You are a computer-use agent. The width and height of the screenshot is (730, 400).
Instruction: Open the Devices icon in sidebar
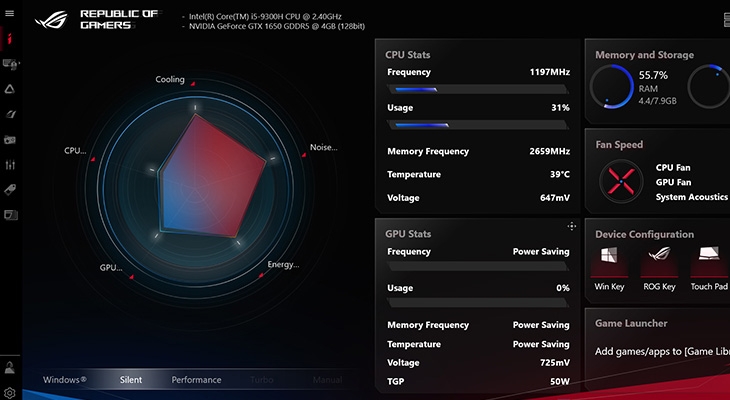coord(10,64)
